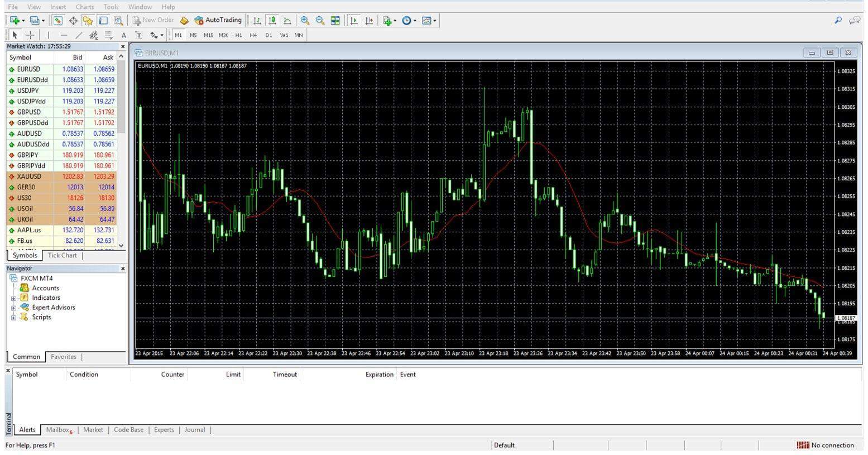Pick the Vertical Line drawing tool

point(49,35)
